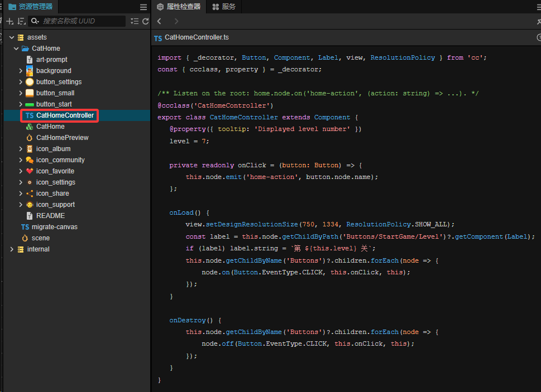
Task: Open the asset panel hamburger menu
Action: tap(143, 7)
